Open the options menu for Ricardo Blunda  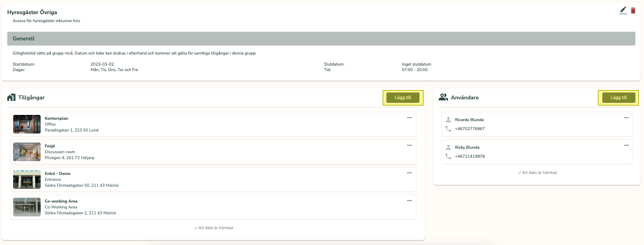(x=626, y=118)
